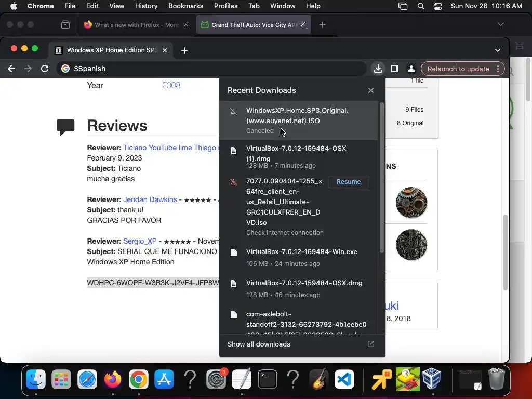Click file icon of VirtualBox-OSX.dmg 46 minutes ago
Screen dimensions: 532x399
[x=234, y=284]
